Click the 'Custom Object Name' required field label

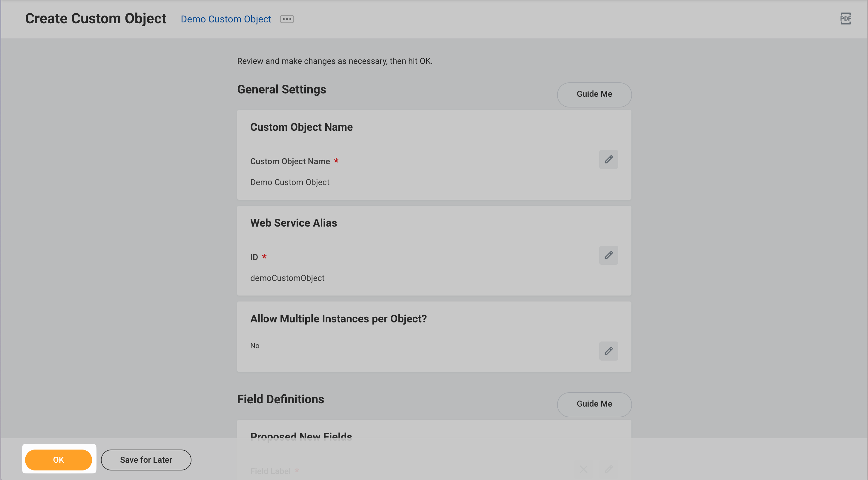[290, 161]
